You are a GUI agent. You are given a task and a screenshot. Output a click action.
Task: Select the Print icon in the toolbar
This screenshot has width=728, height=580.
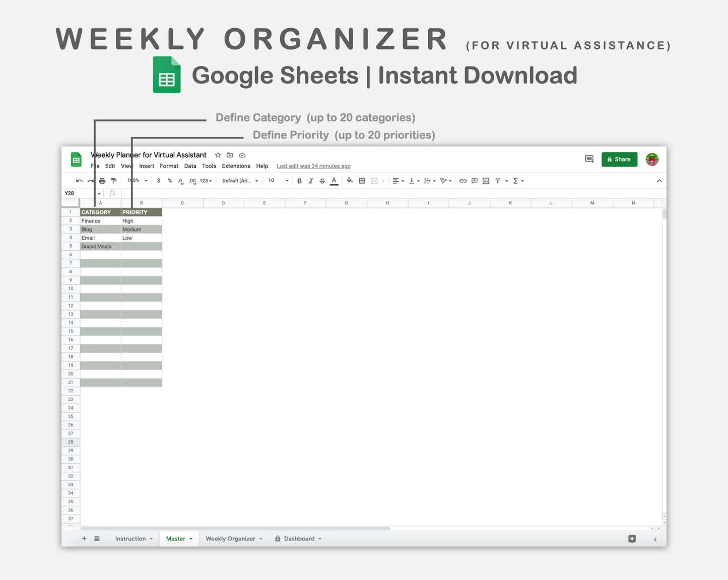(x=102, y=180)
